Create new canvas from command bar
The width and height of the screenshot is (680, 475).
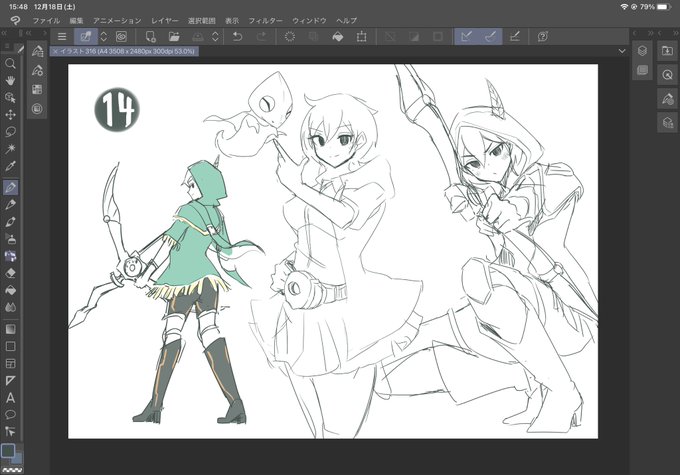(x=150, y=36)
